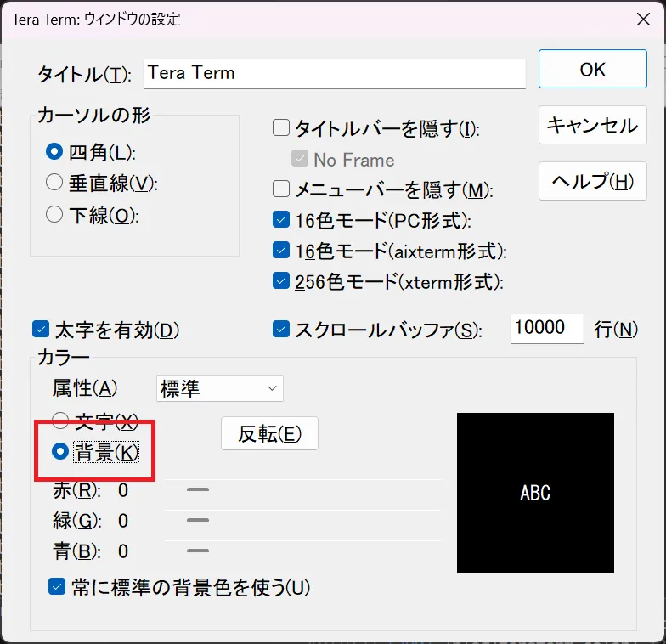Toggle 256色モード(xterm形式) checkbox
Viewport: 666px width, 644px height.
(x=280, y=280)
